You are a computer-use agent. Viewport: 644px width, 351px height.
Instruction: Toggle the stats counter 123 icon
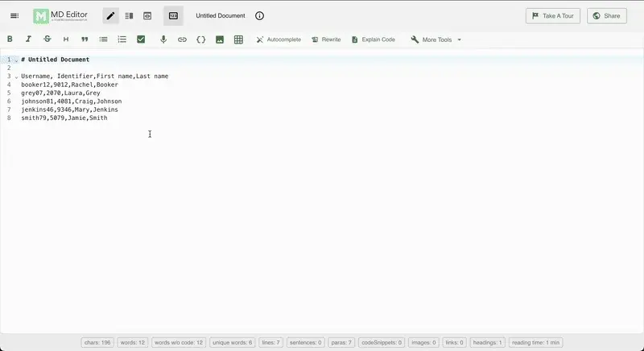173,16
